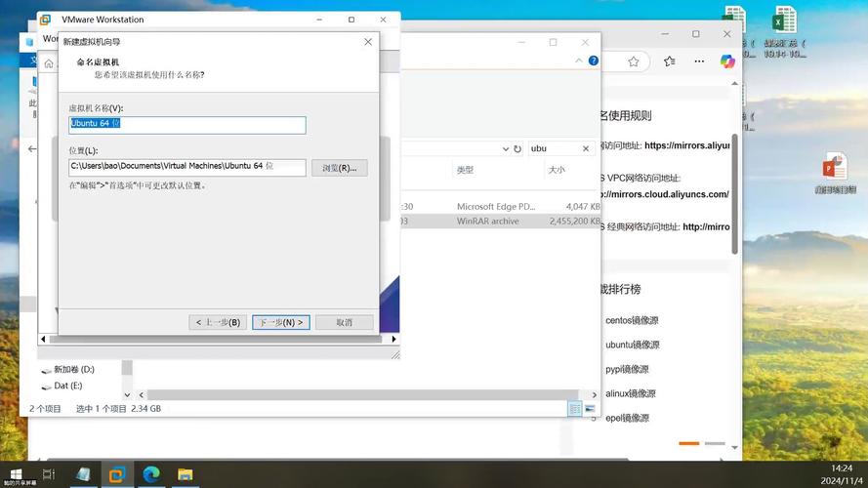Click the Microsoft Edge taskbar icon
Screen dimensions: 868x488
coord(151,474)
